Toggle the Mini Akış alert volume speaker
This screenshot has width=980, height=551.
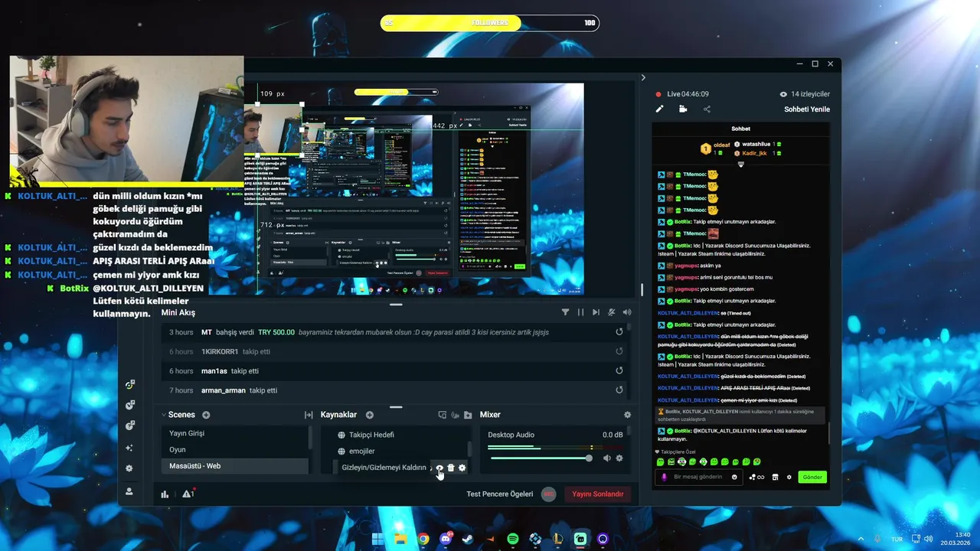[627, 312]
